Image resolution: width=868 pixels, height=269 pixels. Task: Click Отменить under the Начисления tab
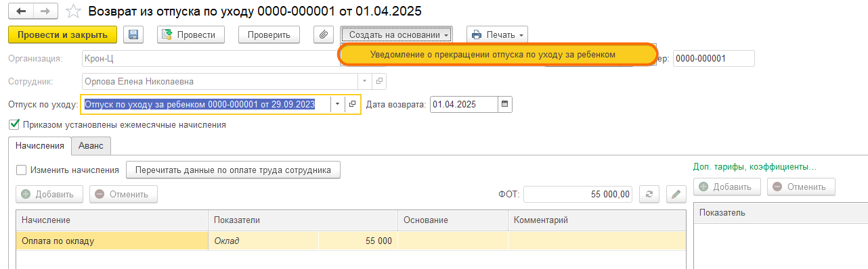click(123, 195)
